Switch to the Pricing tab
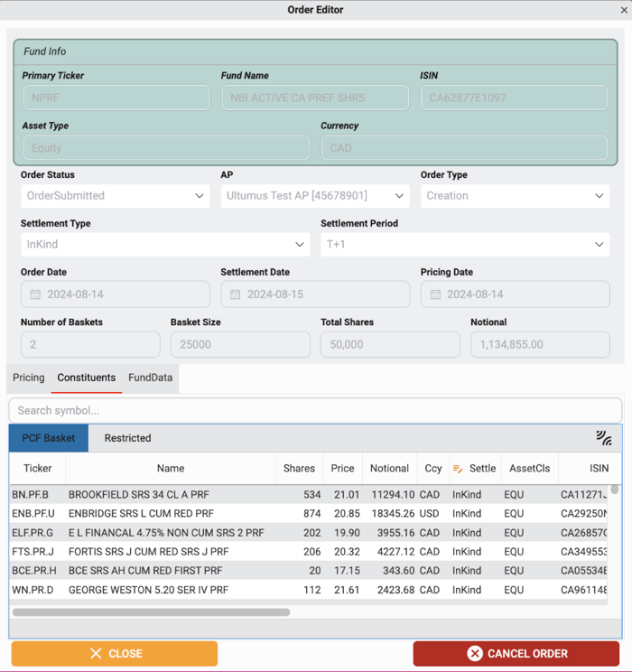Image resolution: width=632 pixels, height=672 pixels. pyautogui.click(x=29, y=378)
